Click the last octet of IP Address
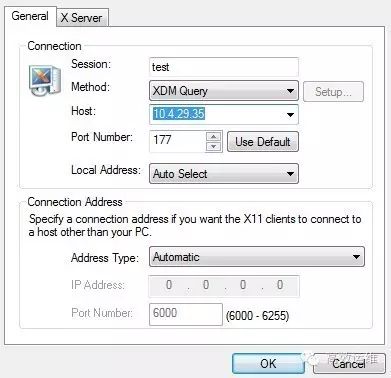The image size is (391, 378). click(280, 285)
